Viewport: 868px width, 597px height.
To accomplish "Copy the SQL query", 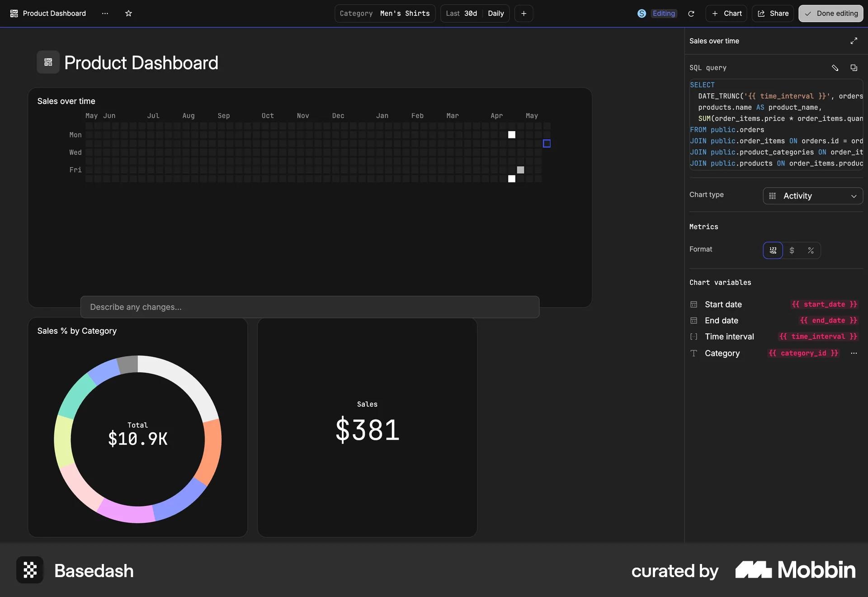I will 854,68.
